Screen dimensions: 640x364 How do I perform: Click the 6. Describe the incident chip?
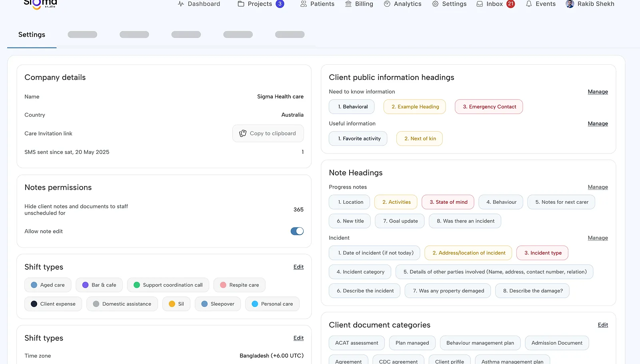[x=364, y=291]
